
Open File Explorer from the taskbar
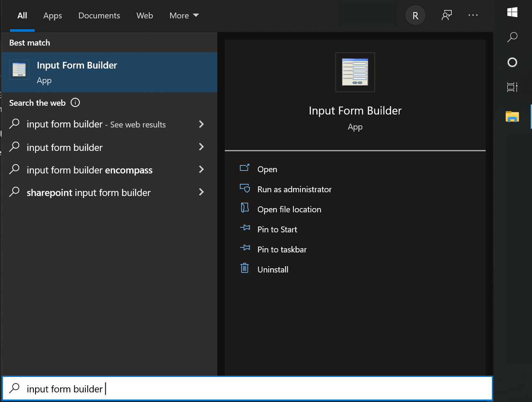pyautogui.click(x=512, y=117)
